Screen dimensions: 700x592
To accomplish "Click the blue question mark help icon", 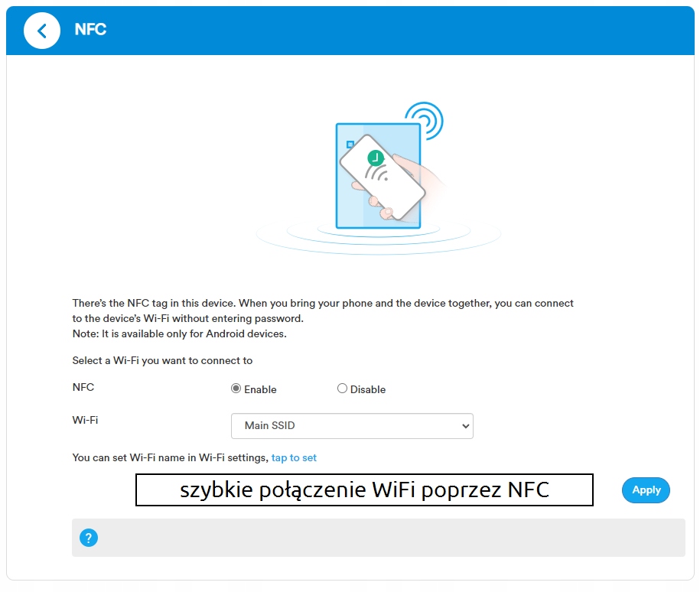I will click(x=89, y=538).
